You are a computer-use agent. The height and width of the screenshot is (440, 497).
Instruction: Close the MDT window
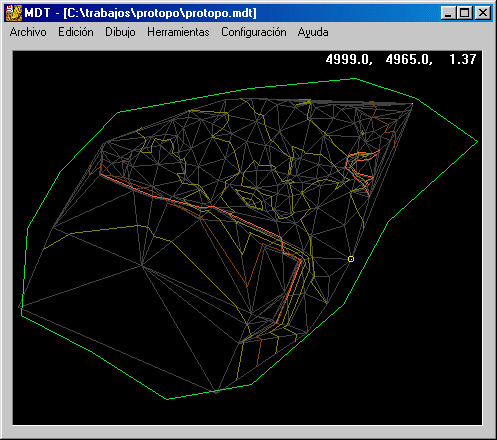coord(482,13)
